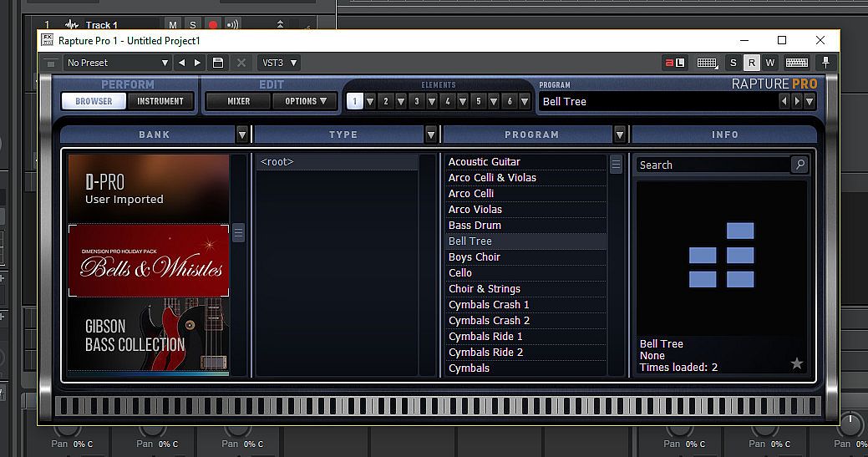
Task: Select Boys Choir in the program list
Action: coord(474,257)
